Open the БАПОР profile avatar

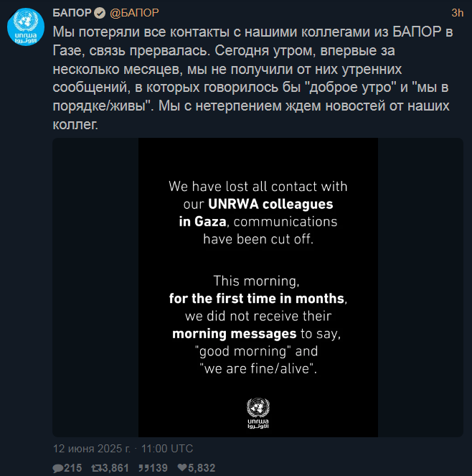[x=26, y=27]
